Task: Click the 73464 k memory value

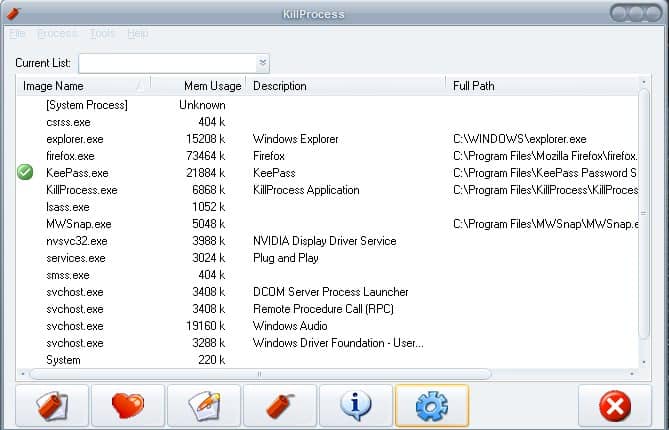Action: pyautogui.click(x=206, y=156)
